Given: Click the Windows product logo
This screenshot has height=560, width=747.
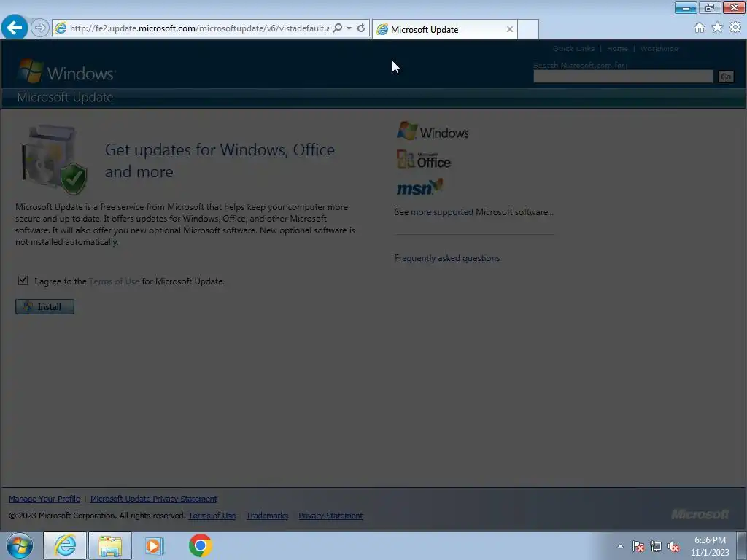Looking at the screenshot, I should coord(433,131).
